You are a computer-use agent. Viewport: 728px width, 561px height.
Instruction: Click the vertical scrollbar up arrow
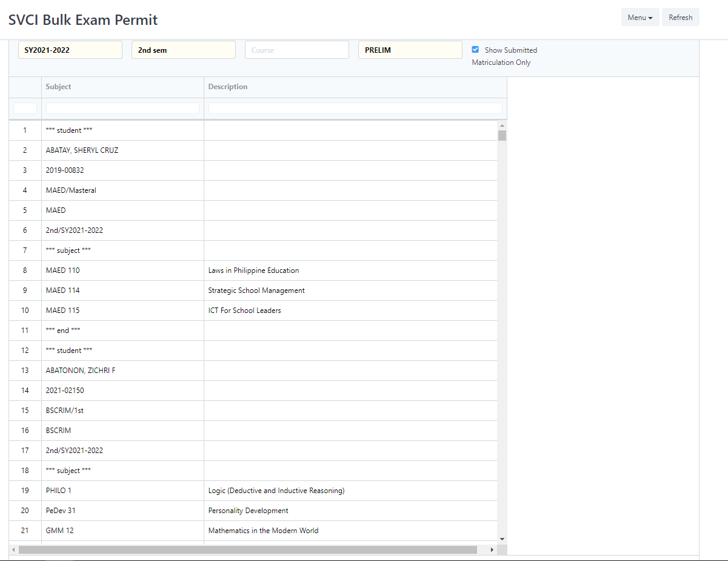[x=502, y=126]
